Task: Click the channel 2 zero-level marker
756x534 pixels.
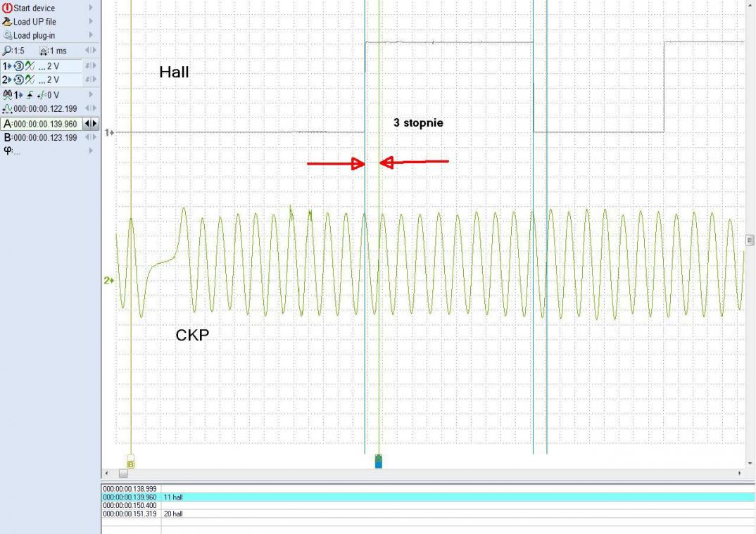Action: pos(109,280)
